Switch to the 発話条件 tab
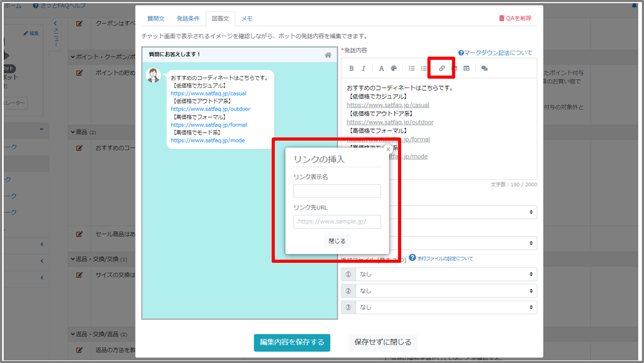Image resolution: width=644 pixels, height=363 pixels. [188, 18]
